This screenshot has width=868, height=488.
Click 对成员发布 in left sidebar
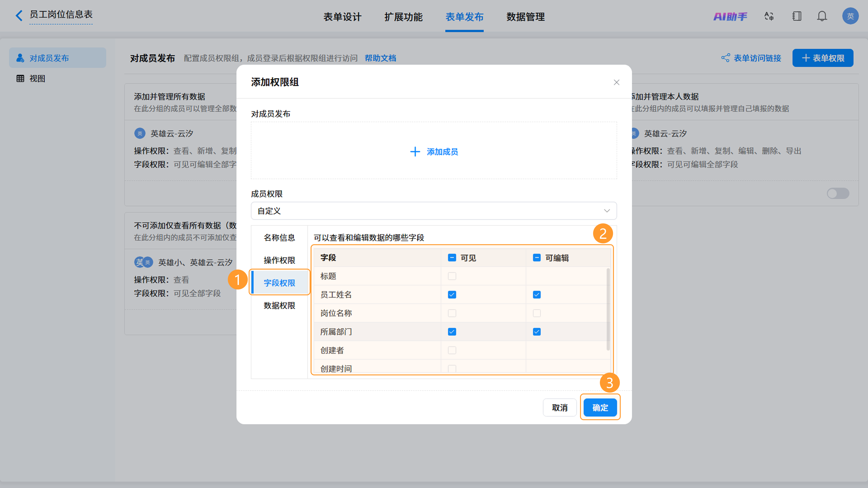(58, 58)
